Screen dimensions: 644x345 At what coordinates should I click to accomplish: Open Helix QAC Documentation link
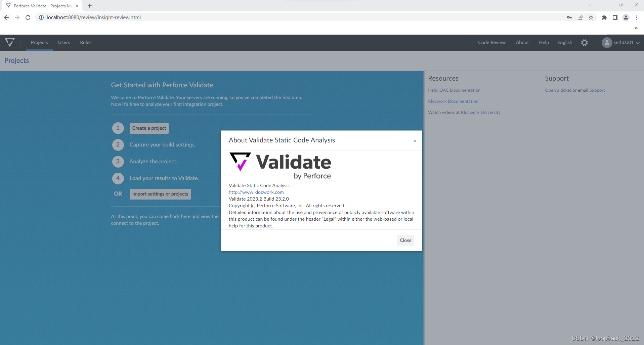(x=454, y=90)
